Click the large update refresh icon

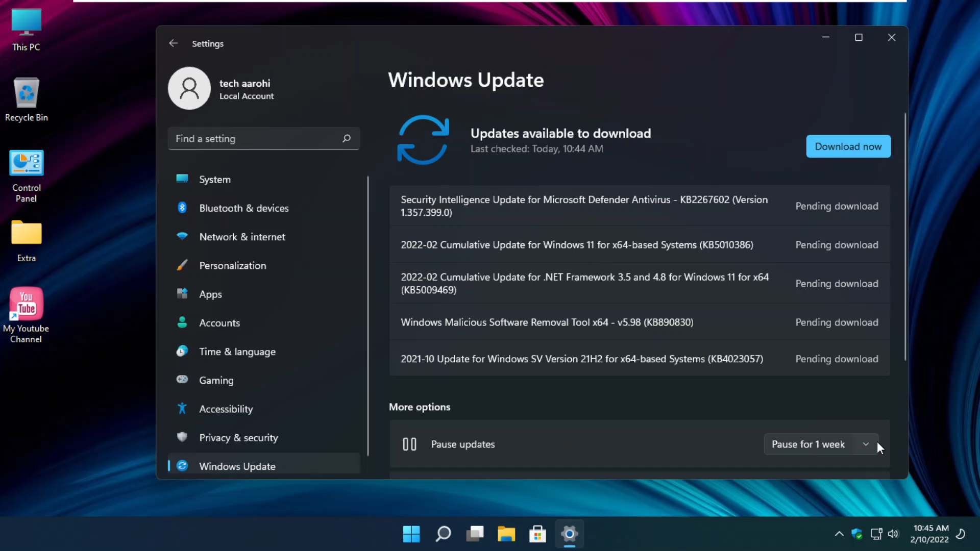tap(423, 140)
